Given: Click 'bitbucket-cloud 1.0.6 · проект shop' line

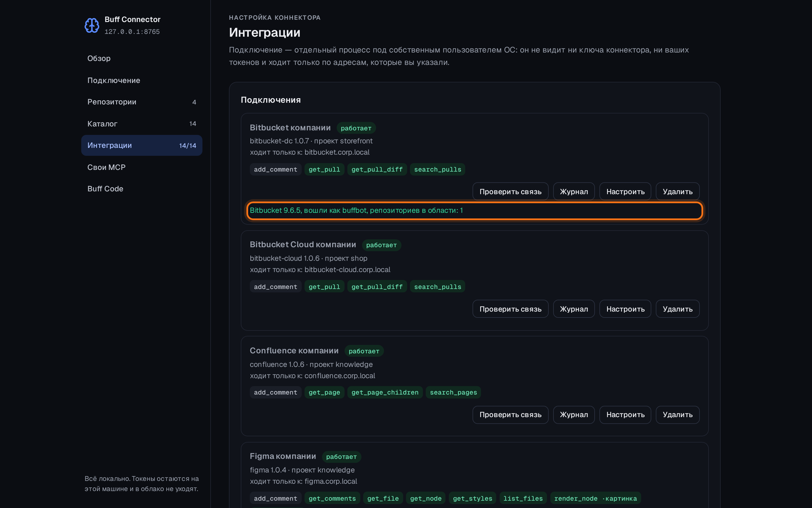Looking at the screenshot, I should [308, 258].
